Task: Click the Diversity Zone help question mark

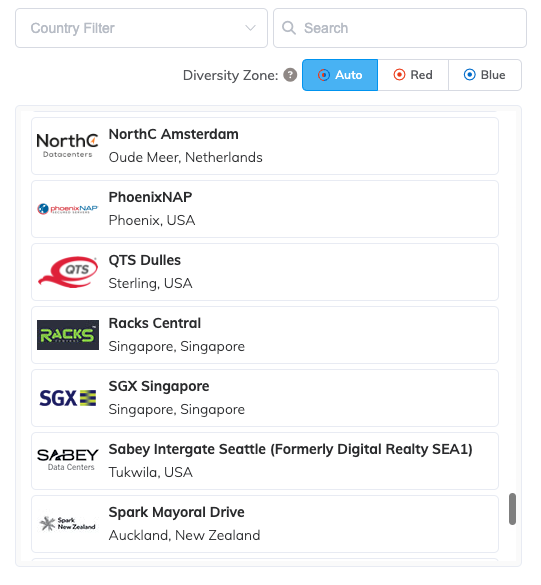Action: point(290,75)
